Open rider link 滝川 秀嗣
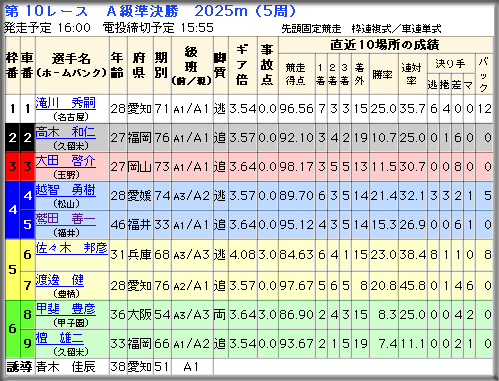This screenshot has height=381, width=499. [66, 103]
